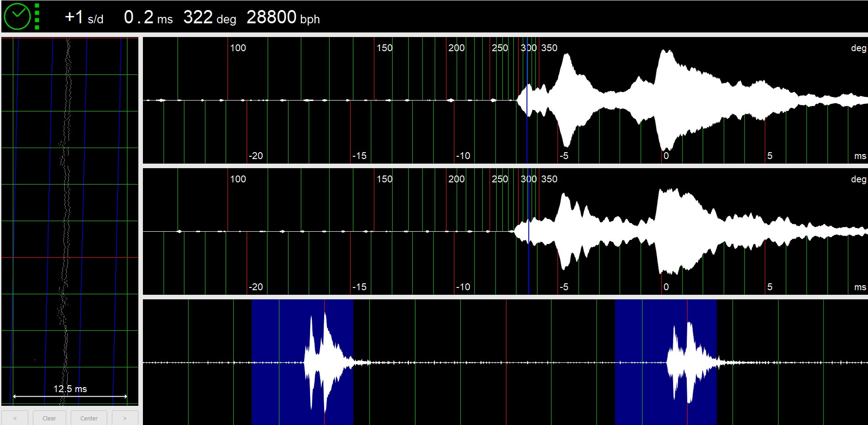Click the 5 ms label in top waveform

pyautogui.click(x=770, y=156)
